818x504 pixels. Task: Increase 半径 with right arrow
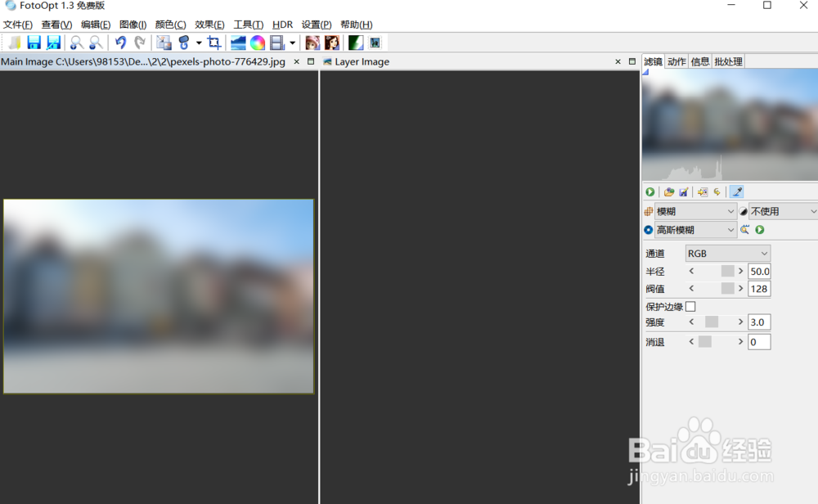(x=740, y=272)
